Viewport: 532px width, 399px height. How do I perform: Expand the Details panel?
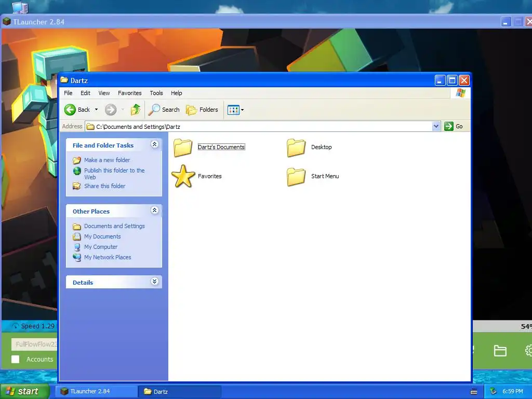point(154,282)
